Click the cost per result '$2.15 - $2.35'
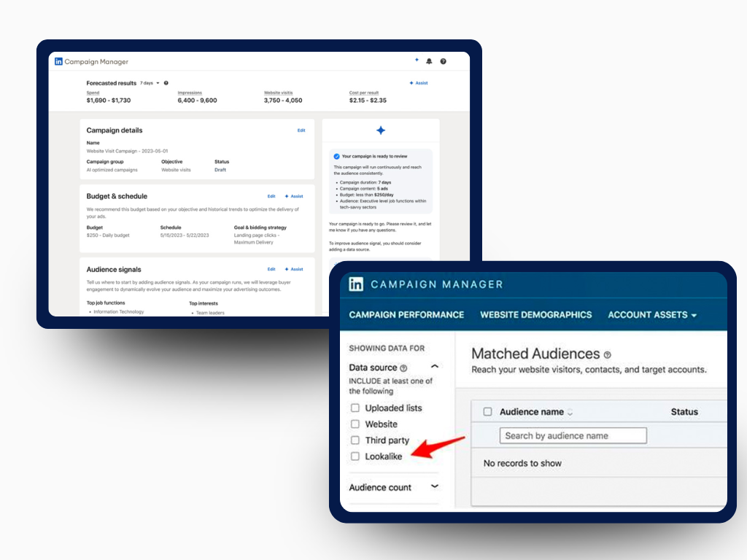This screenshot has height=560, width=747. [x=368, y=101]
